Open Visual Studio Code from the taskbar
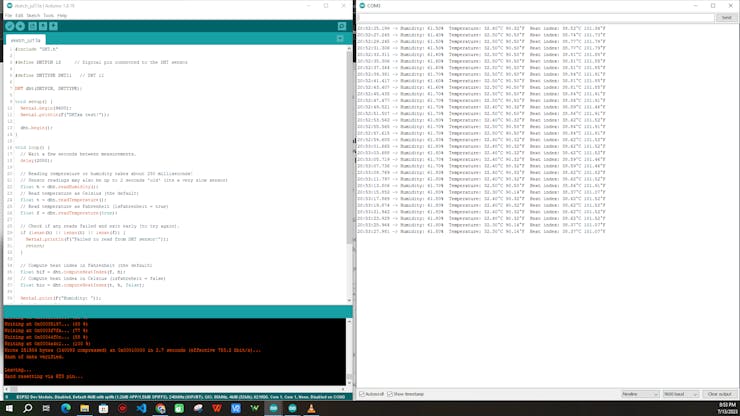 pyautogui.click(x=141, y=408)
